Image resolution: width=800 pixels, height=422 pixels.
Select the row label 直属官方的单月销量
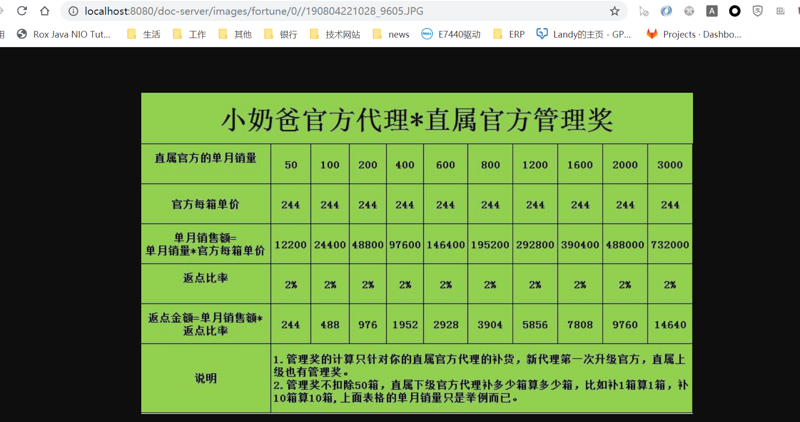tap(205, 158)
